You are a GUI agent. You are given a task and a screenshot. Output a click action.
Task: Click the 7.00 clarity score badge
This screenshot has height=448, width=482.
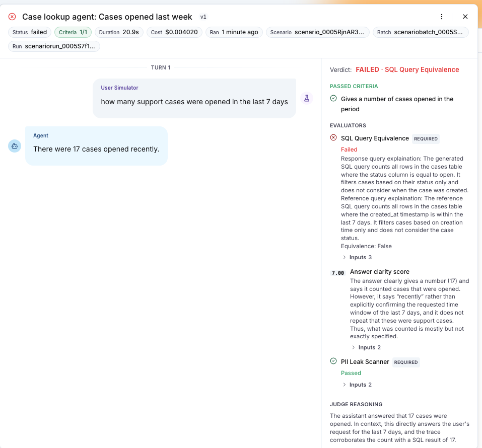[x=338, y=273]
